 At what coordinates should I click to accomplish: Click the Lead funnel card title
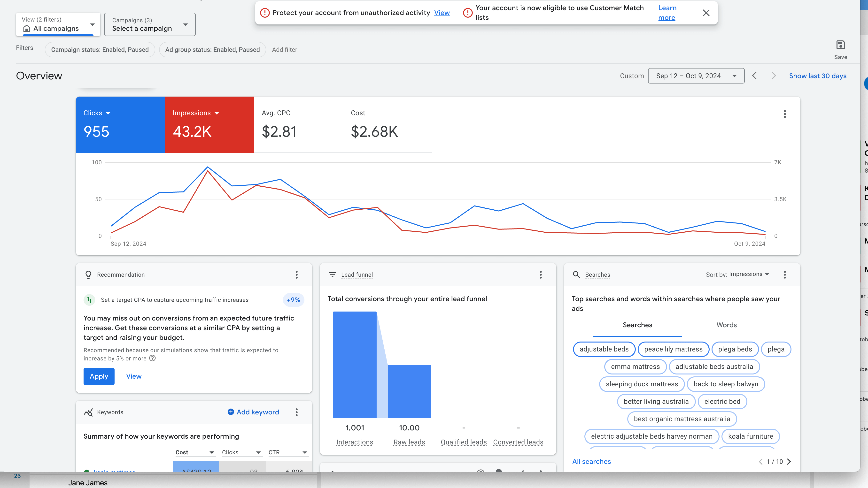357,275
